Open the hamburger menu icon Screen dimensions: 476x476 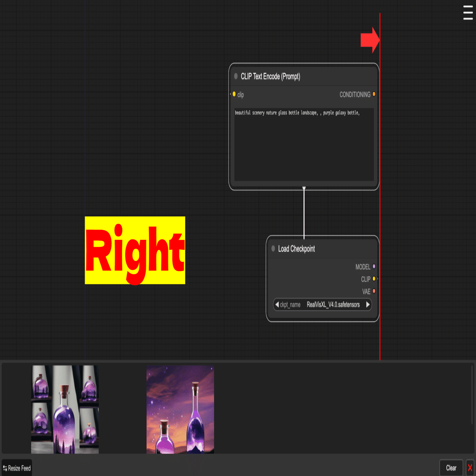[x=468, y=13]
